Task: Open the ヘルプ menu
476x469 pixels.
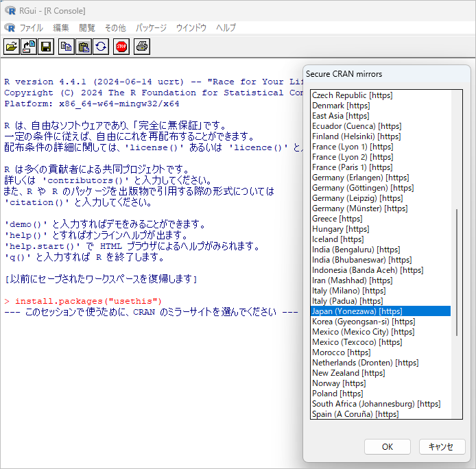Action: [x=226, y=27]
